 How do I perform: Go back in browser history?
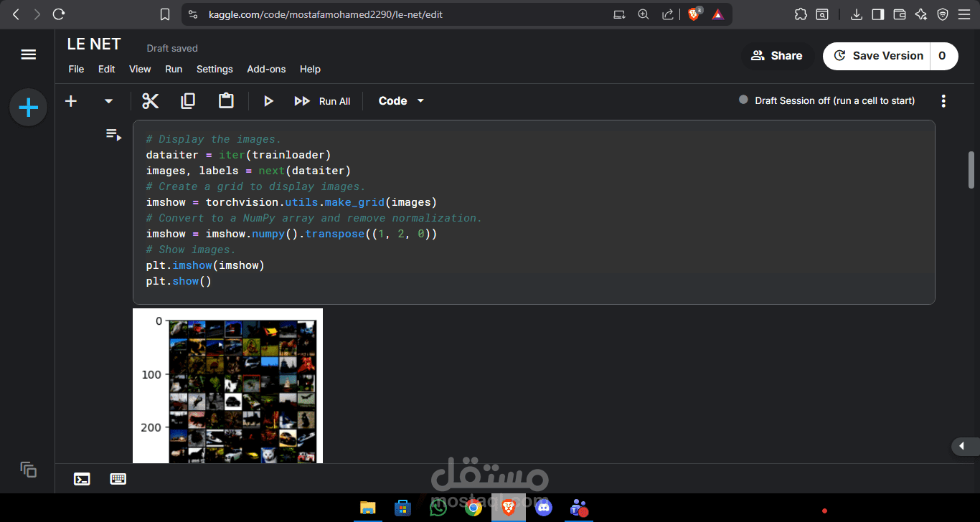pos(16,14)
